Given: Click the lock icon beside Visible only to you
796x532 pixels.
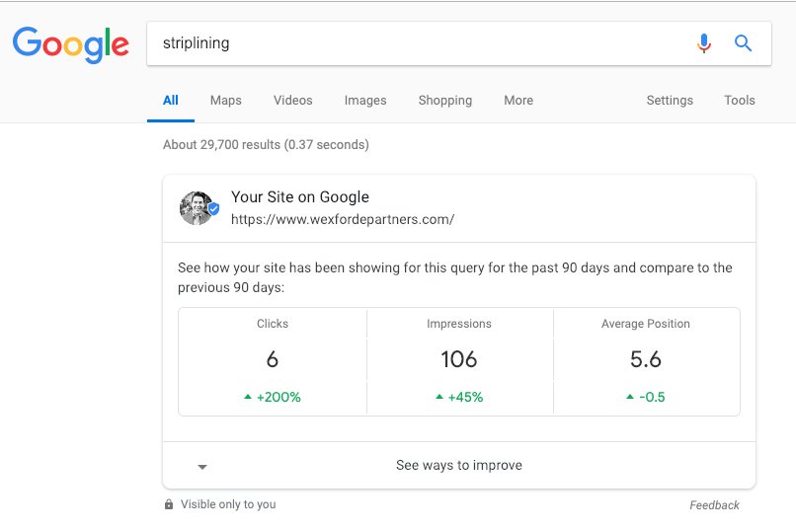Looking at the screenshot, I should pos(169,504).
